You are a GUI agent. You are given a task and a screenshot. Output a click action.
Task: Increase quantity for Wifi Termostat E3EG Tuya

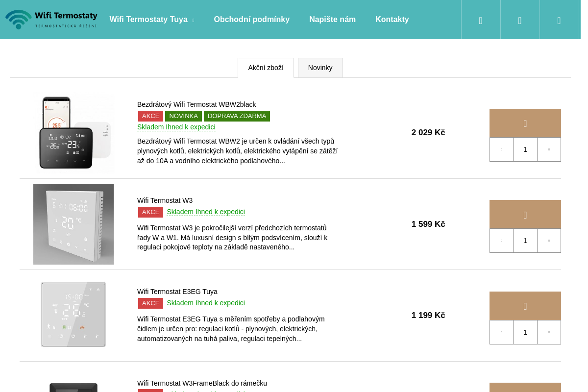549,332
